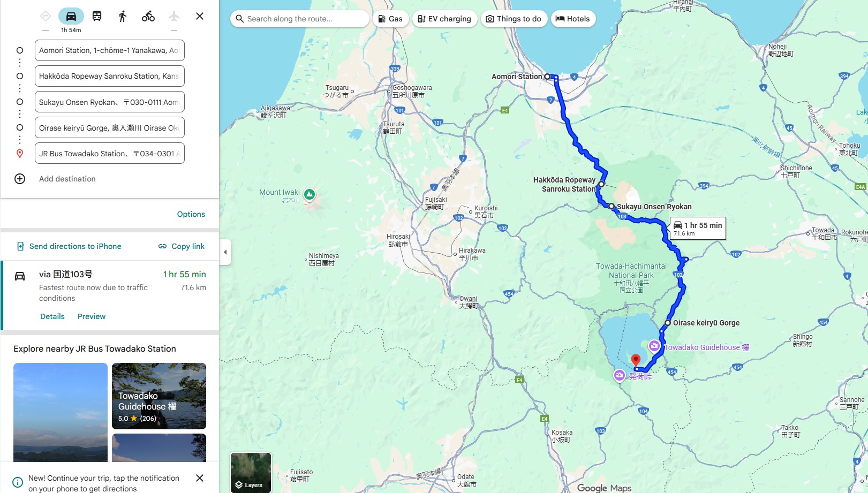Image resolution: width=868 pixels, height=493 pixels.
Task: Click the Sukayu Onsen Ryokan waypoint marker
Action: (x=612, y=206)
